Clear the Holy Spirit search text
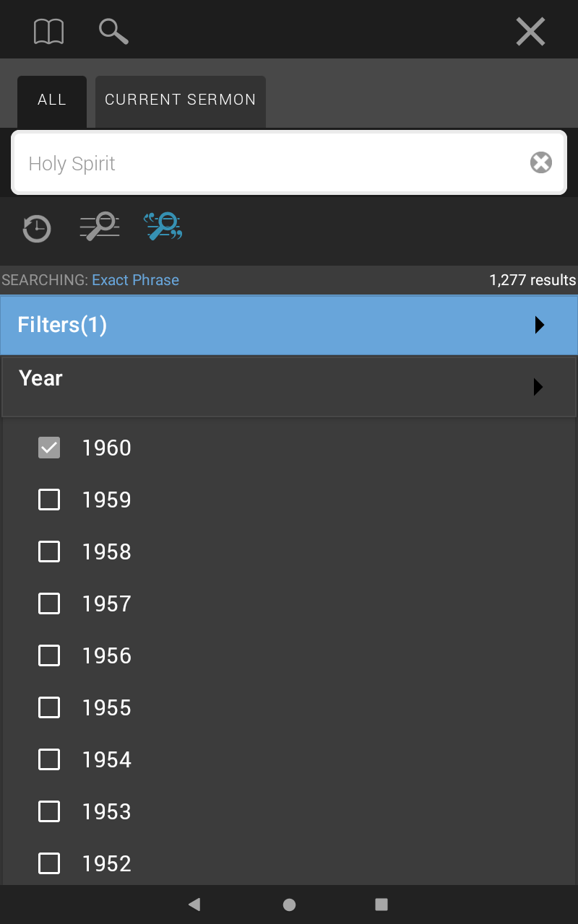578x924 pixels. coord(541,163)
